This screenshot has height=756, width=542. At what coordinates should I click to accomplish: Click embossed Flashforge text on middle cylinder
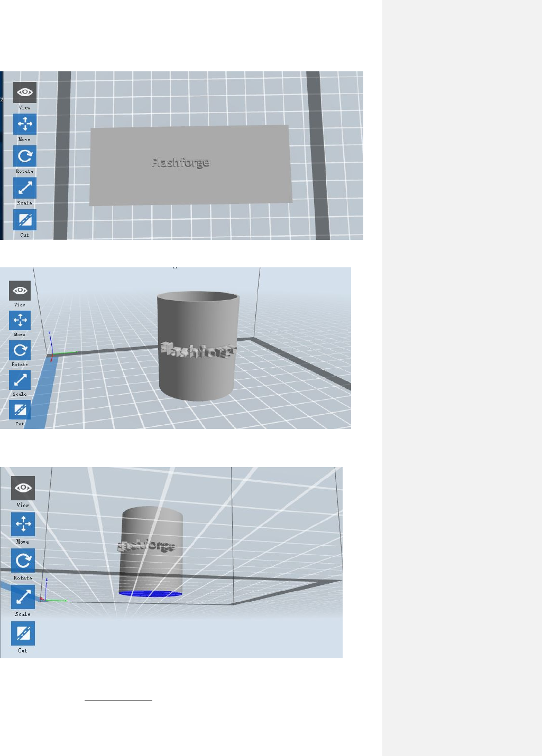click(x=198, y=350)
